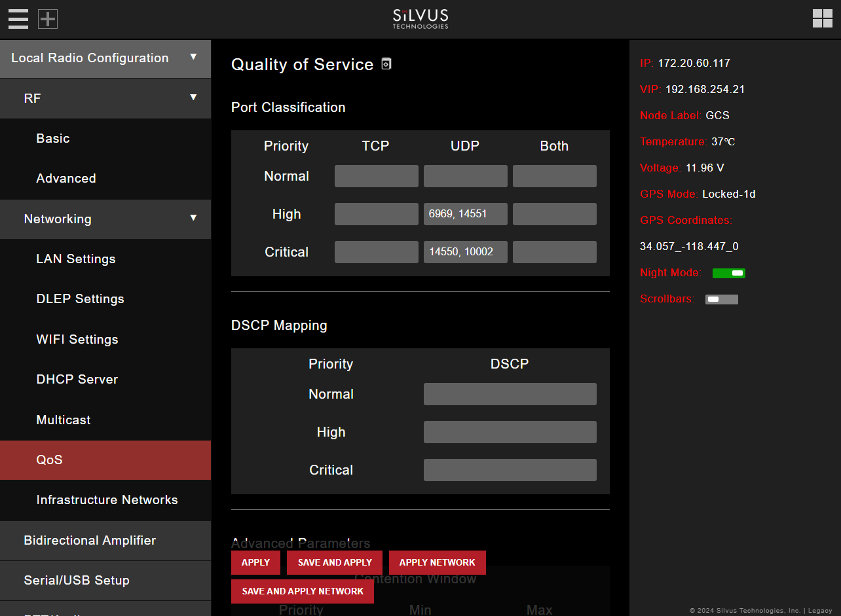Viewport: 841px width, 616px height.
Task: Click the High priority UDP ports field
Action: [x=465, y=214]
